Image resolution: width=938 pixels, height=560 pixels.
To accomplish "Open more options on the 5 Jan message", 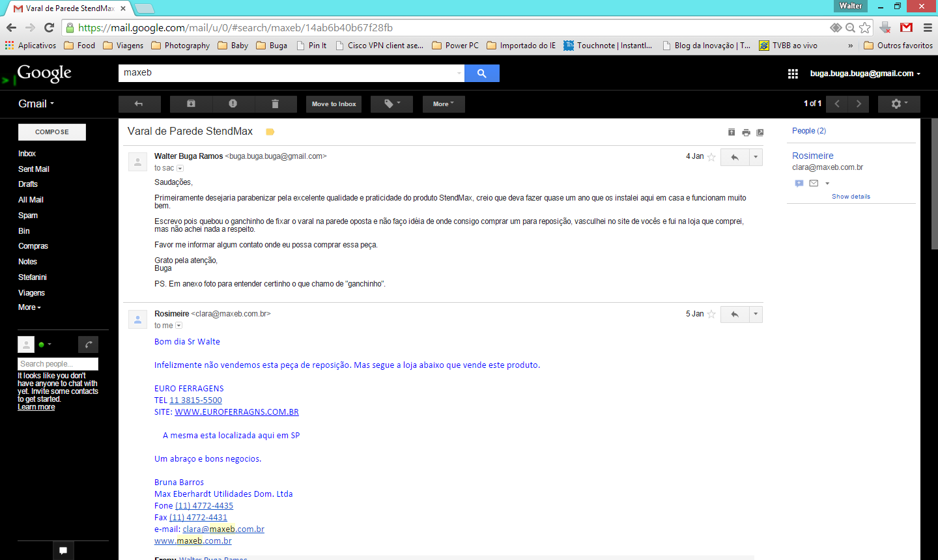I will [756, 315].
